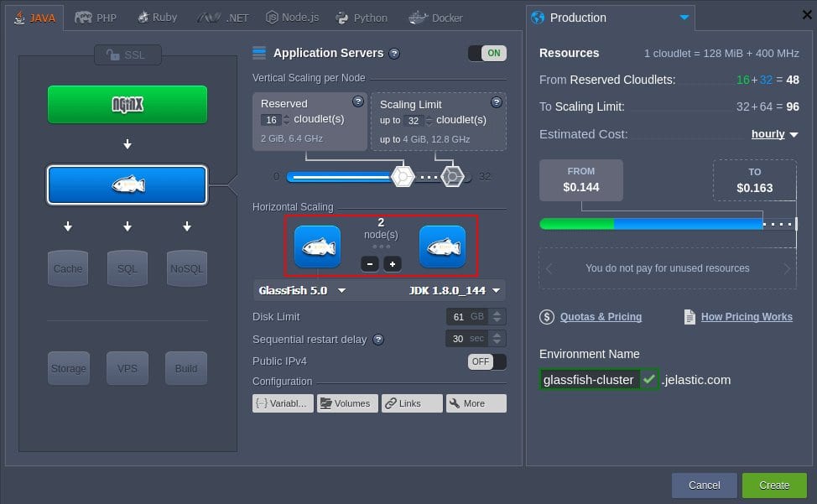Open the Volumes configuration
The image size is (817, 504).
347,403
